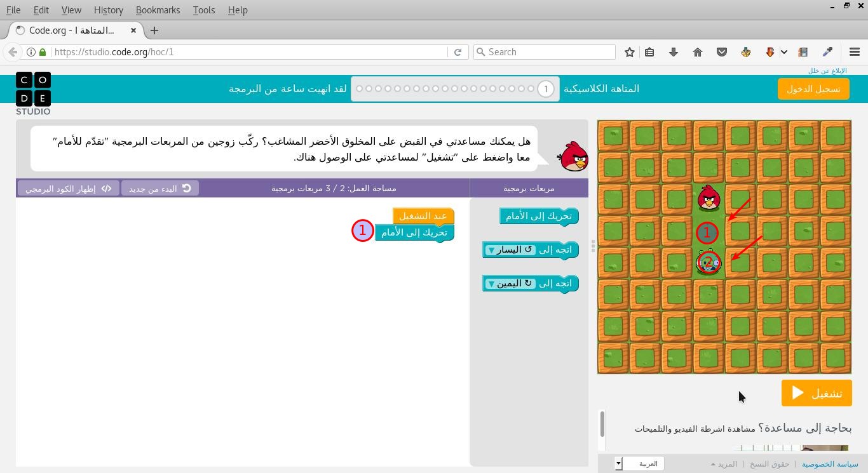Click the green secure-connection padlock
Image resolution: width=868 pixels, height=473 pixels.
[43, 52]
